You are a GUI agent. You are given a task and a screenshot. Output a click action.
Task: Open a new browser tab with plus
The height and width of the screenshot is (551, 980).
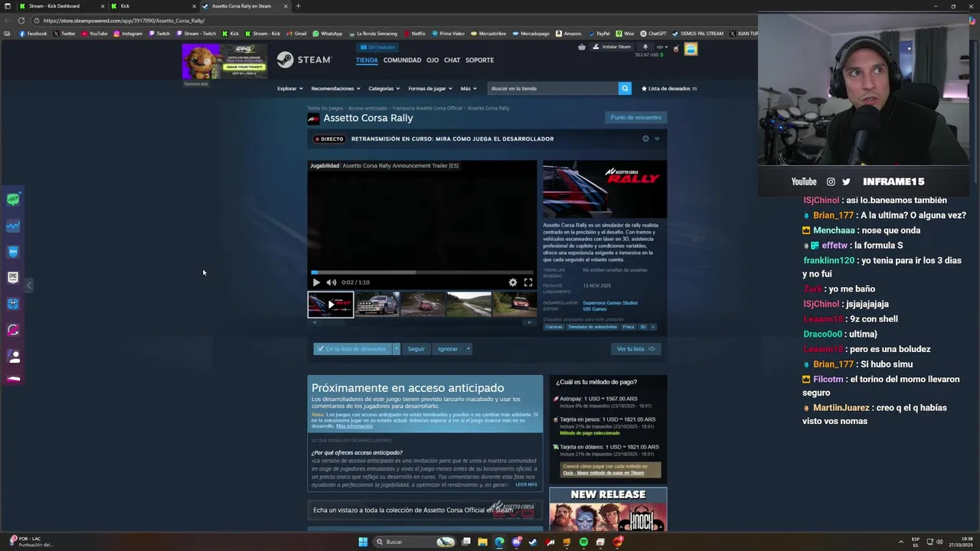pos(298,6)
